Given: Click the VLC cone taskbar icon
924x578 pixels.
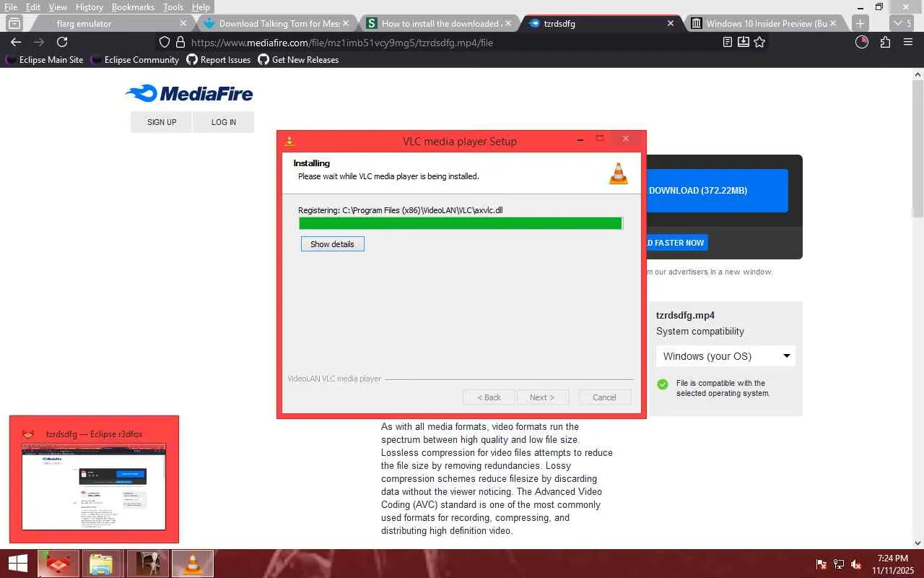Looking at the screenshot, I should coord(193,564).
